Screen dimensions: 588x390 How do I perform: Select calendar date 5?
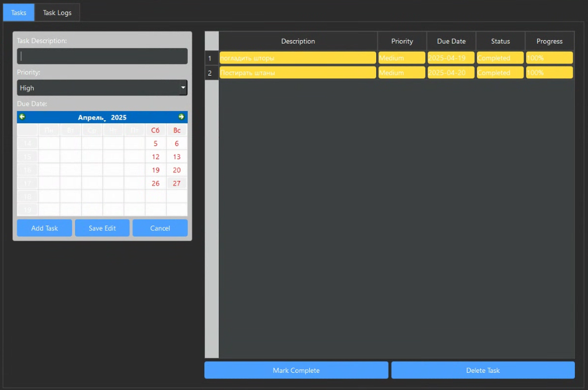156,144
